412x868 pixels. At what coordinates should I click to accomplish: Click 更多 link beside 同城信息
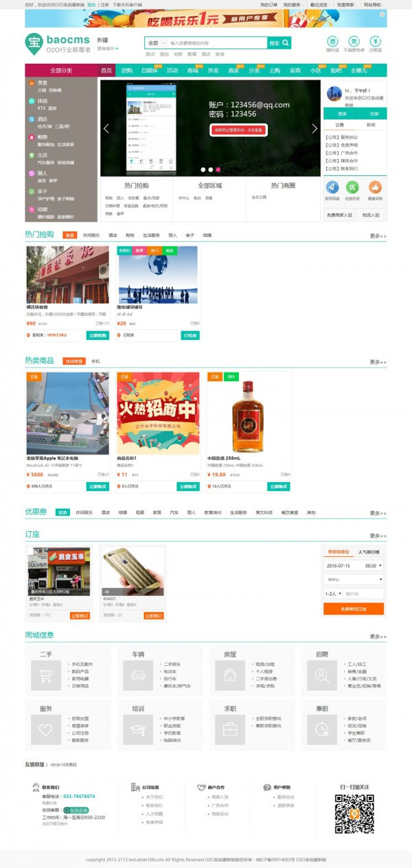pyautogui.click(x=378, y=637)
